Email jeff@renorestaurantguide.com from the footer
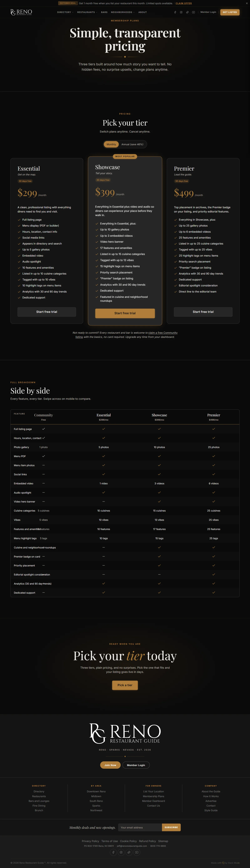250x868 pixels. point(132,846)
